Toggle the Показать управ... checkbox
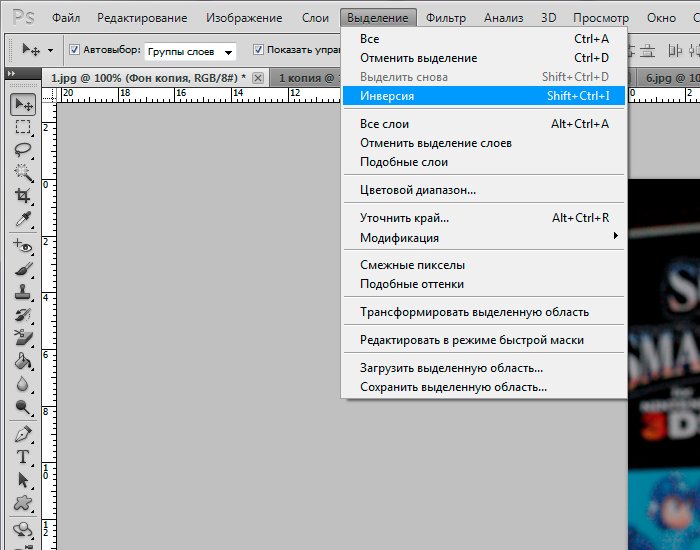700x550 pixels. tap(258, 50)
